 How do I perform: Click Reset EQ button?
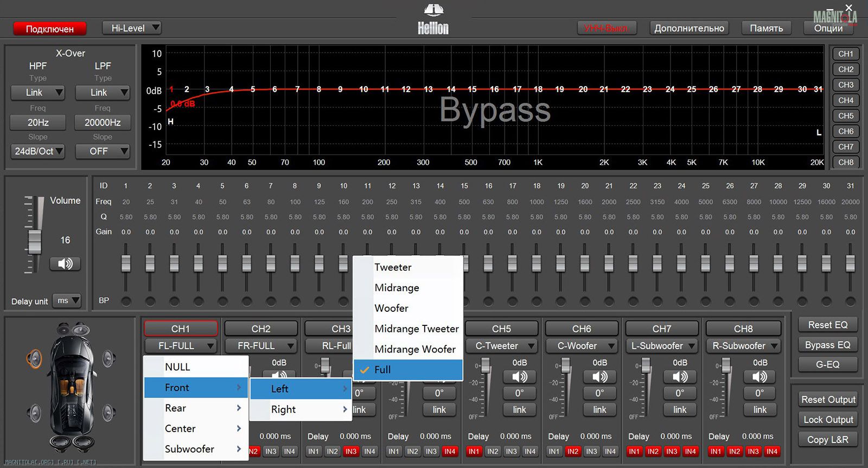(x=828, y=325)
